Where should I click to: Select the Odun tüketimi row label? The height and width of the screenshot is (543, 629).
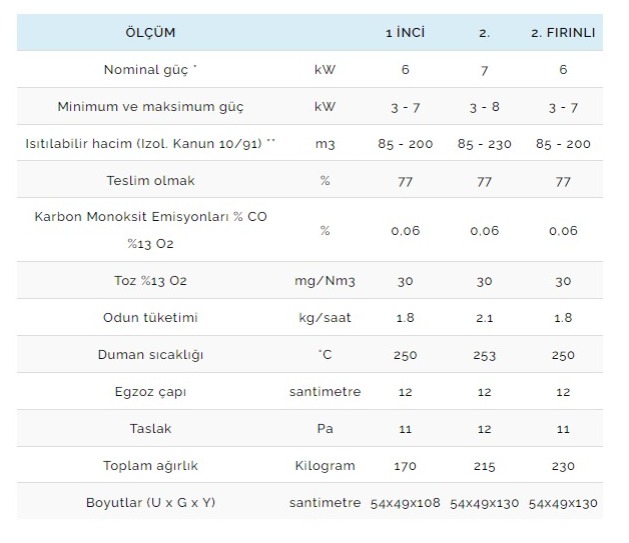[x=150, y=318]
